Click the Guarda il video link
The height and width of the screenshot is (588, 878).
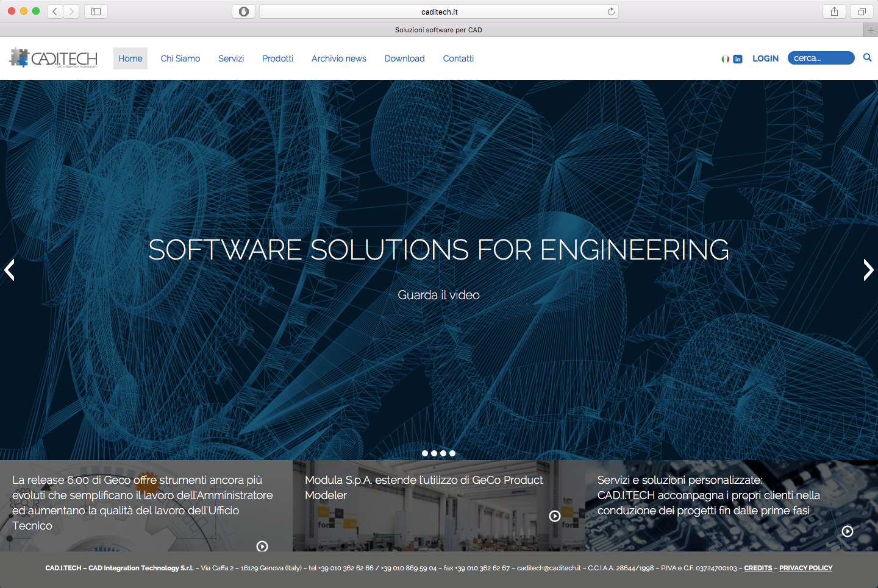pyautogui.click(x=439, y=295)
